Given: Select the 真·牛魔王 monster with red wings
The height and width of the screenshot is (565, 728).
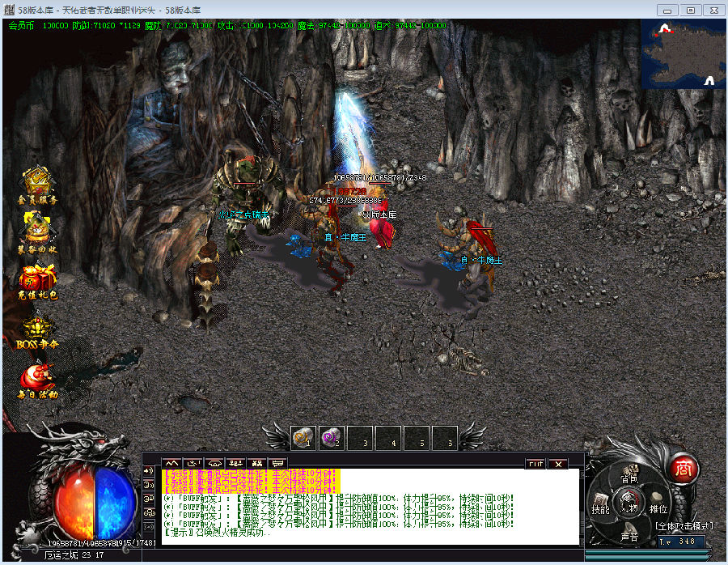Looking at the screenshot, I should coord(469,260).
